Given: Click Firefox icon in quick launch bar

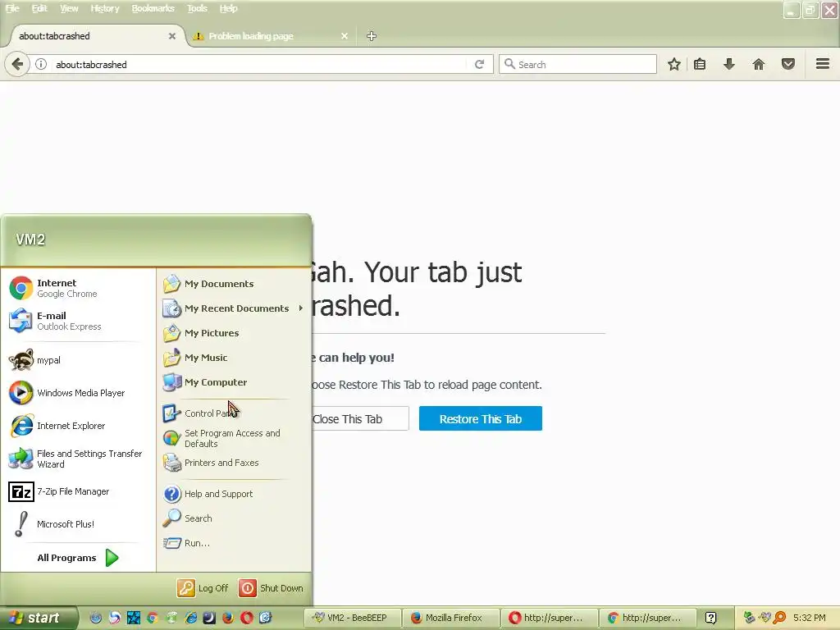Looking at the screenshot, I should point(228,618).
